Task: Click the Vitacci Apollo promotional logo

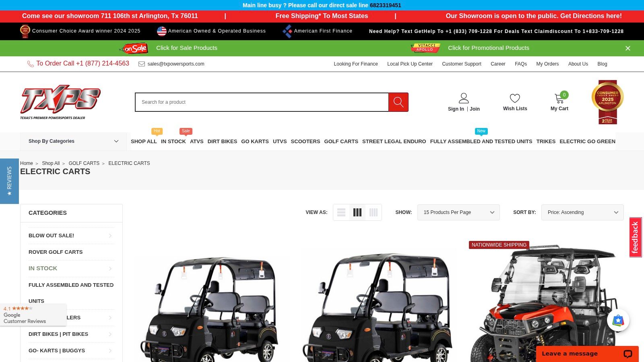Action: (425, 48)
